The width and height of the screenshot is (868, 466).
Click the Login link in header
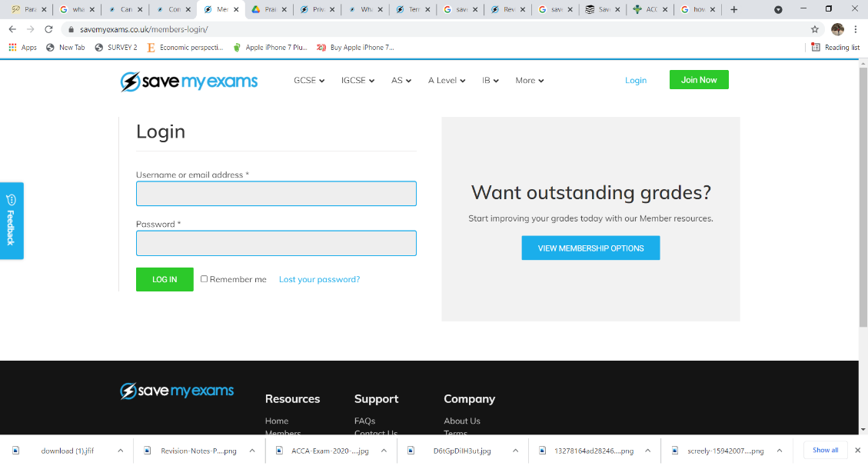click(x=636, y=80)
